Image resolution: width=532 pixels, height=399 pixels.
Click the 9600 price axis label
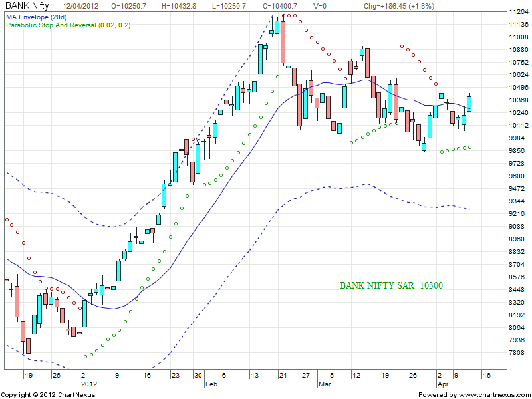click(x=517, y=176)
